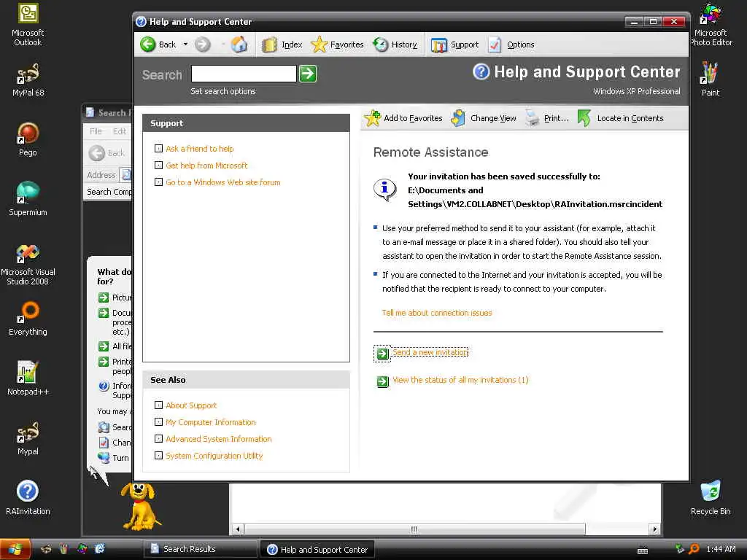Open Supermium desktop shortcut

pyautogui.click(x=28, y=199)
